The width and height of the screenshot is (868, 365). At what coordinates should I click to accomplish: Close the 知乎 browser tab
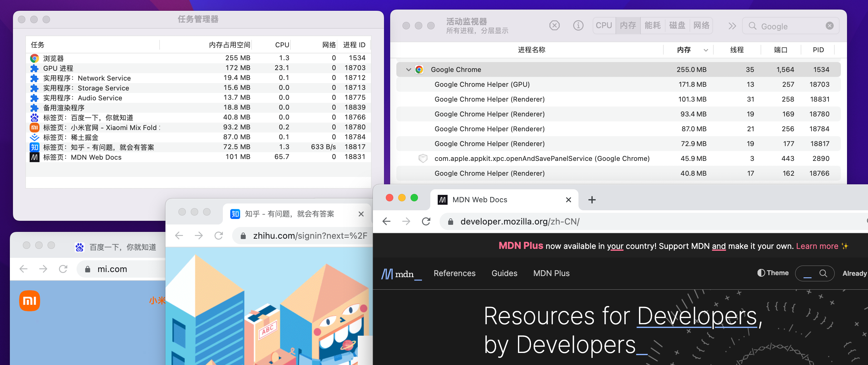coord(361,214)
